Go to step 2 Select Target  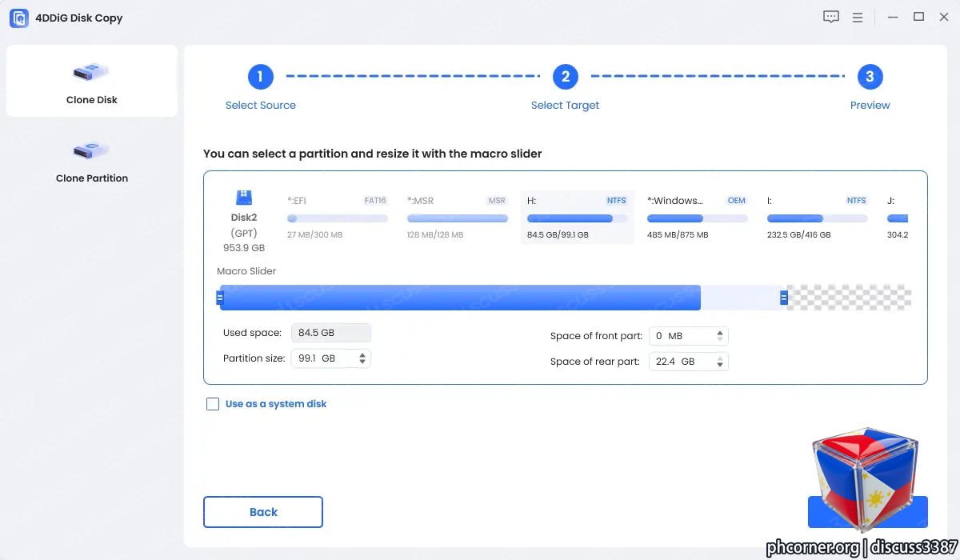[x=565, y=77]
